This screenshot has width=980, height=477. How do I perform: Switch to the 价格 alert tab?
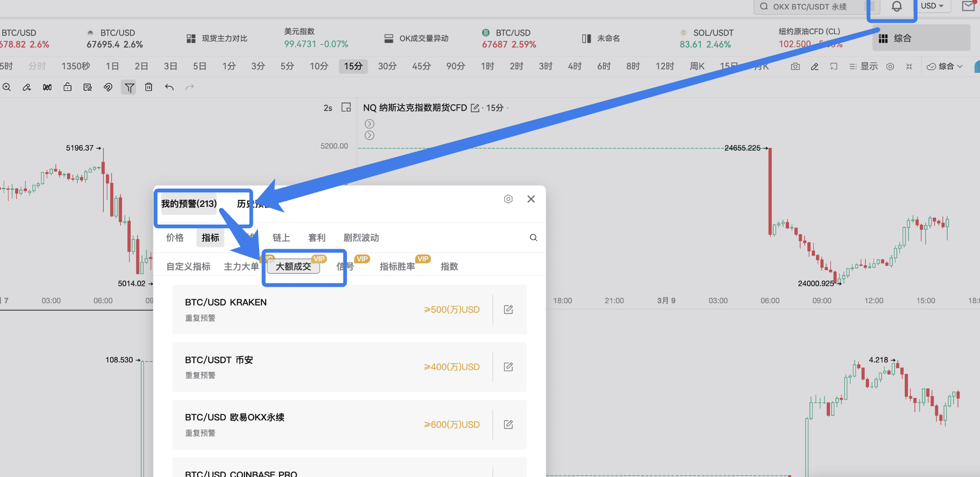[x=174, y=238]
